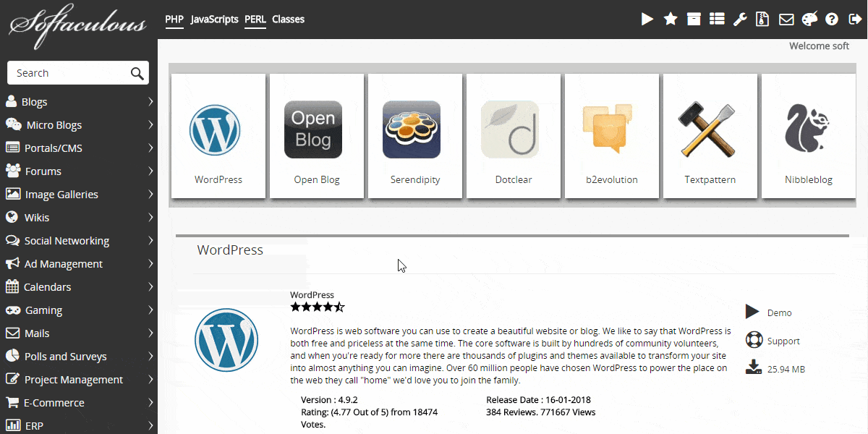Switch to the JavaScripts tab
868x434 pixels.
point(214,20)
